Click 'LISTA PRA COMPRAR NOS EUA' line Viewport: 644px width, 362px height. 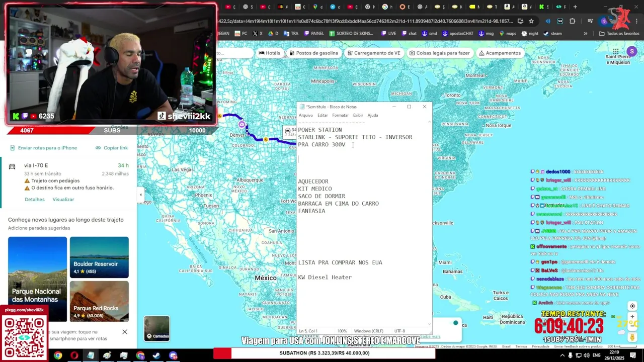pyautogui.click(x=340, y=262)
